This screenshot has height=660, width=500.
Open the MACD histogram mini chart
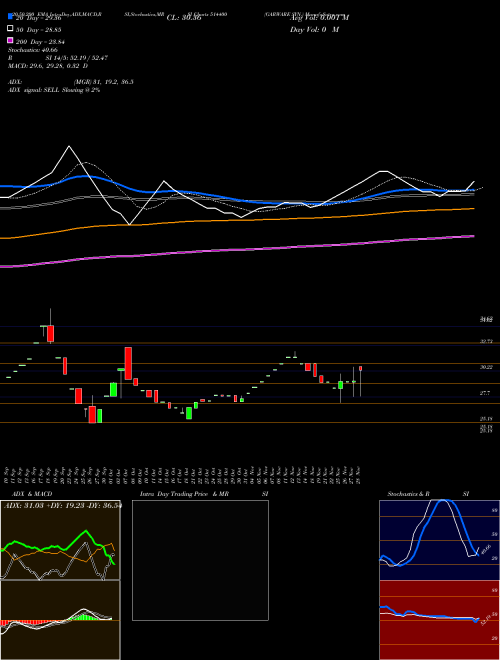[x=60, y=620]
